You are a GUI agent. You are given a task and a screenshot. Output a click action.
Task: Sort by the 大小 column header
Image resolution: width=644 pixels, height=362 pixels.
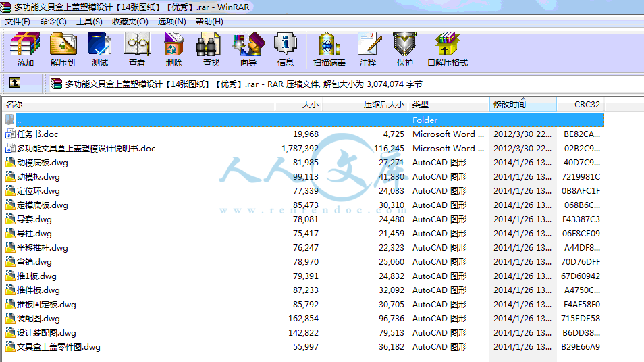(x=298, y=105)
